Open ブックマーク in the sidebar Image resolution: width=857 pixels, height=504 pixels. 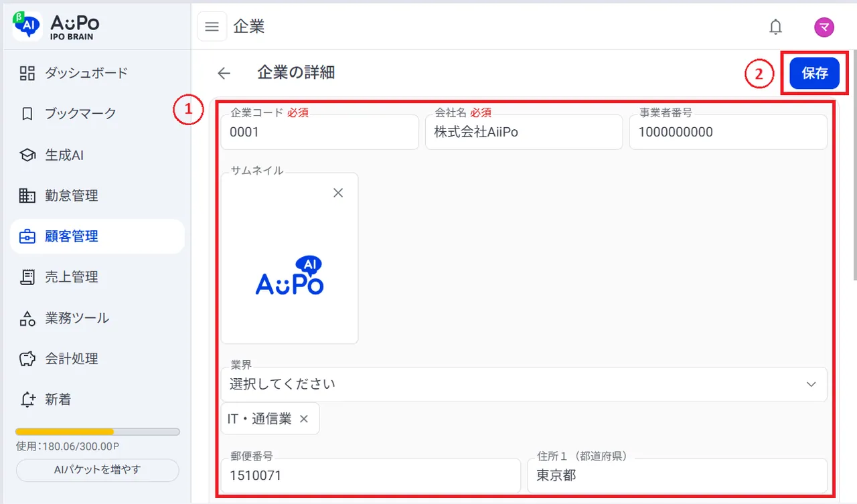pyautogui.click(x=97, y=114)
